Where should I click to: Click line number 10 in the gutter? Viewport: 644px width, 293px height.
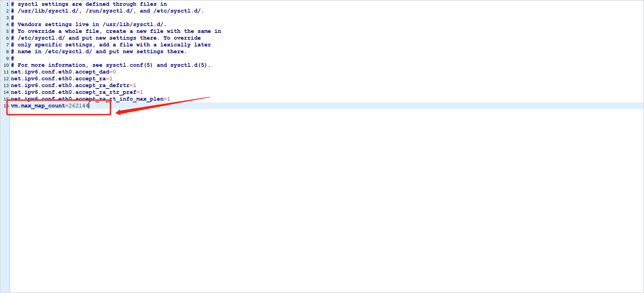tap(6, 65)
